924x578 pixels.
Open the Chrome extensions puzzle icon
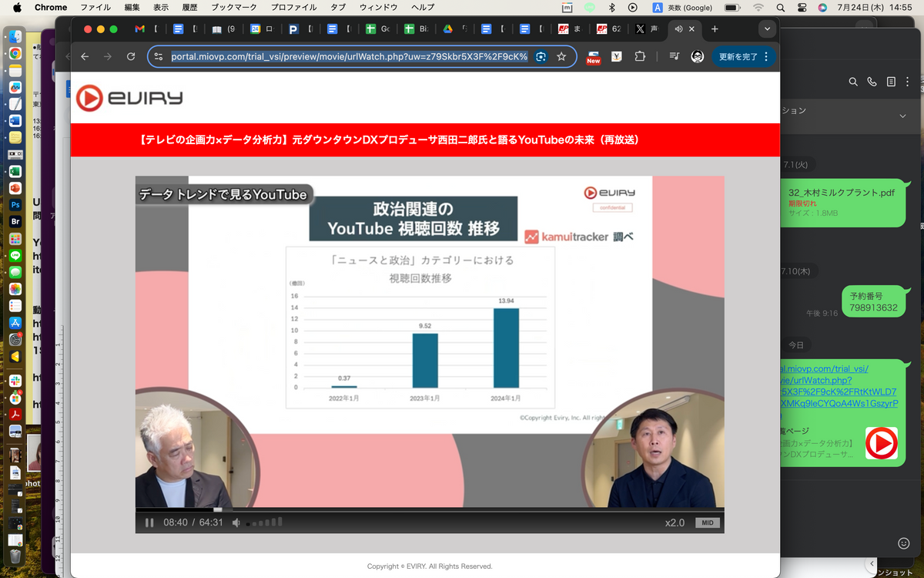[x=640, y=56]
